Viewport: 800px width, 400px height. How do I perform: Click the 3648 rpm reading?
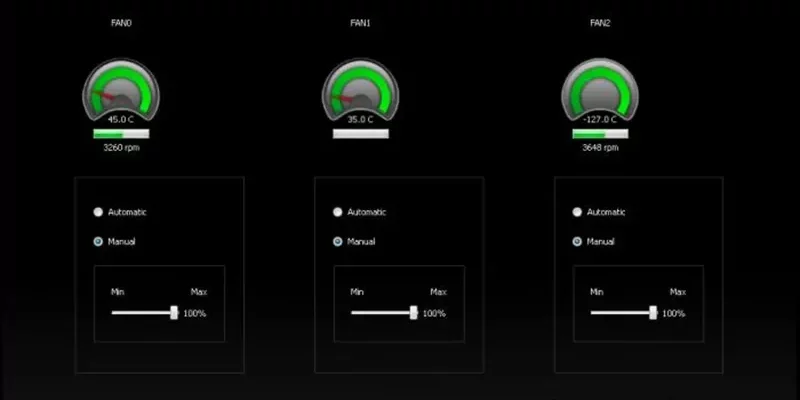click(600, 148)
